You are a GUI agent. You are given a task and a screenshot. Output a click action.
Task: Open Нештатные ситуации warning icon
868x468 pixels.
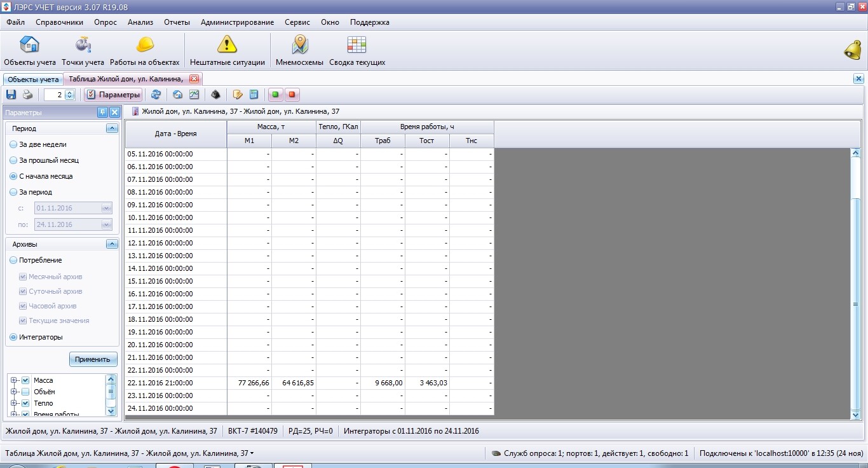[227, 51]
